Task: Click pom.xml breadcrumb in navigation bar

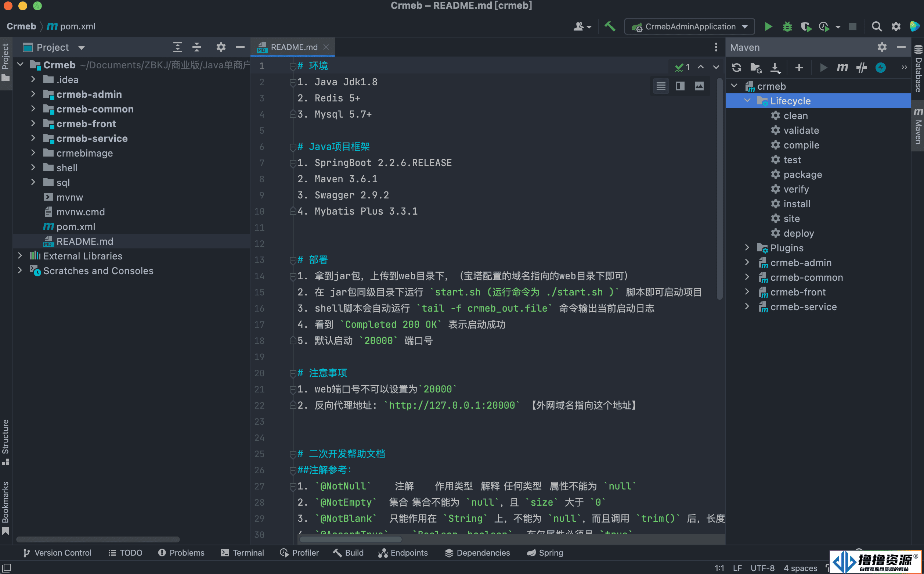Action: 71,26
